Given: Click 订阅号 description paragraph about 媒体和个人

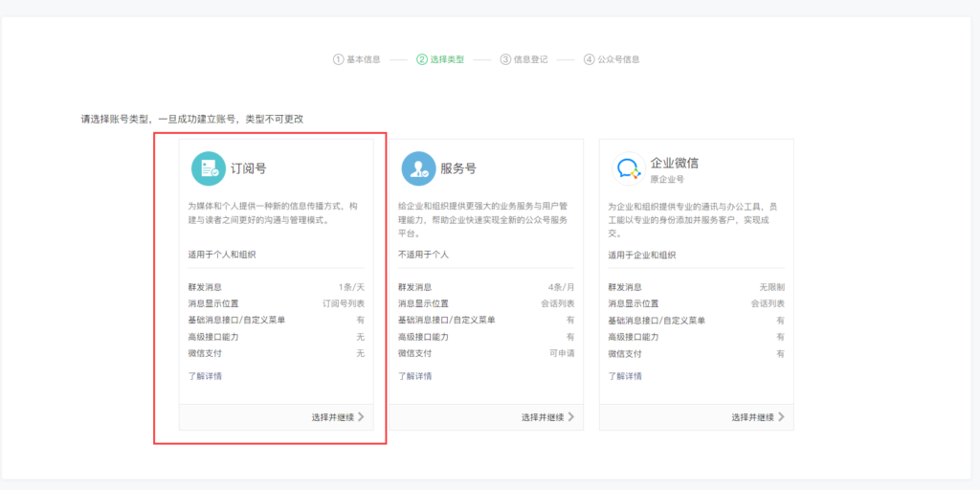Looking at the screenshot, I should [x=274, y=213].
